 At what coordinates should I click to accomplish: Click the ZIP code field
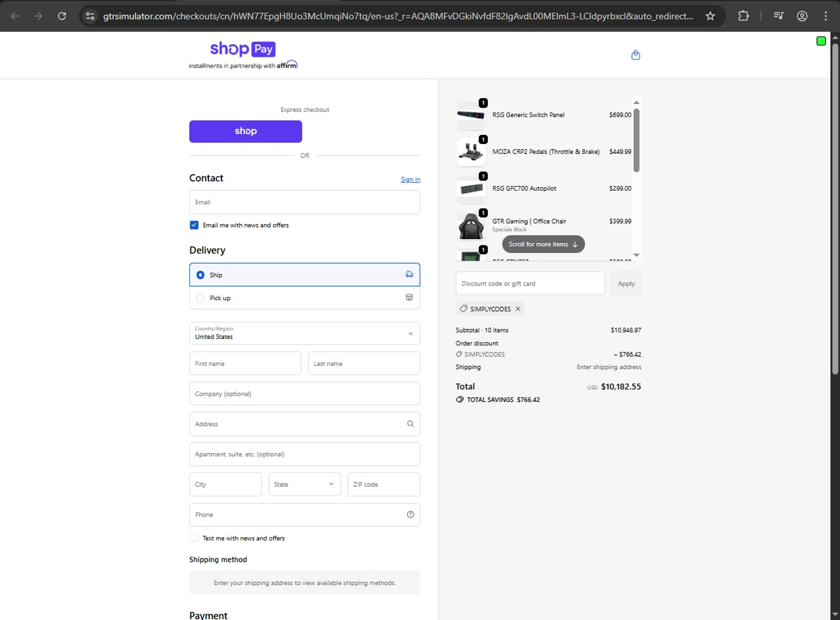[384, 484]
